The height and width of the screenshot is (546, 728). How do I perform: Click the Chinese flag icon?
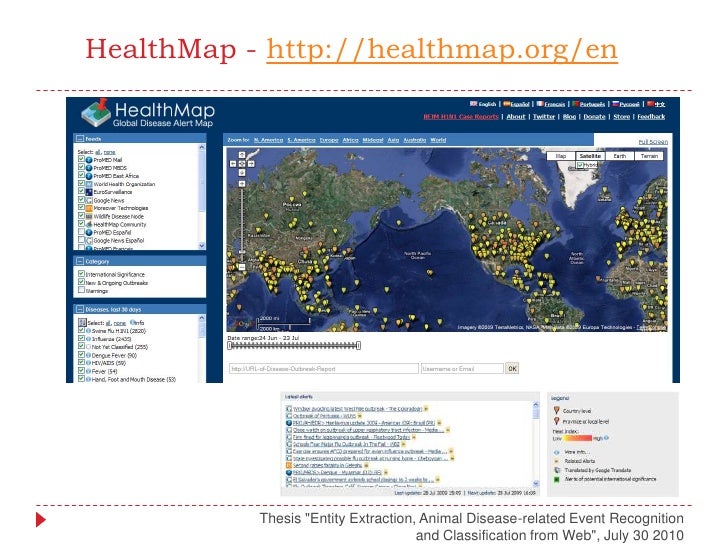pos(650,104)
